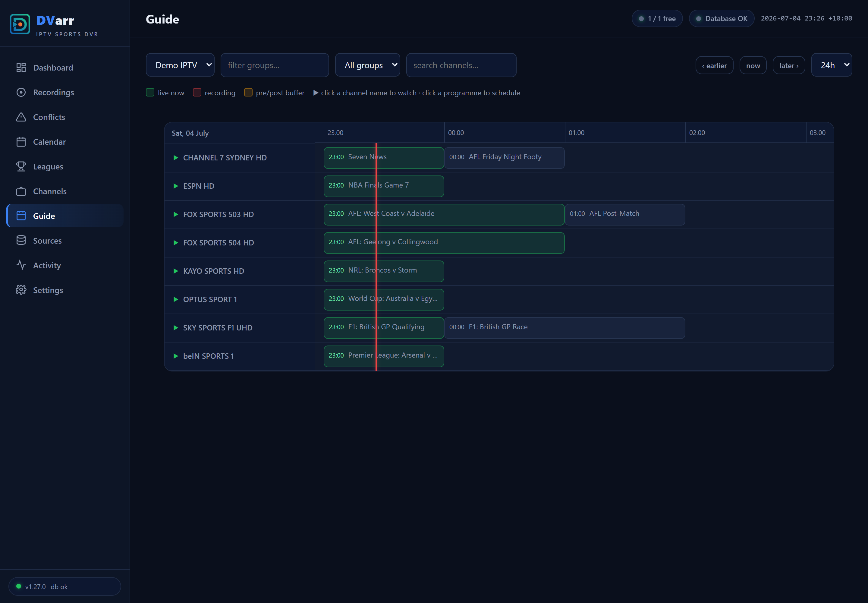Schedule the AFL Post-Match programme
Image resolution: width=868 pixels, height=603 pixels.
[625, 214]
